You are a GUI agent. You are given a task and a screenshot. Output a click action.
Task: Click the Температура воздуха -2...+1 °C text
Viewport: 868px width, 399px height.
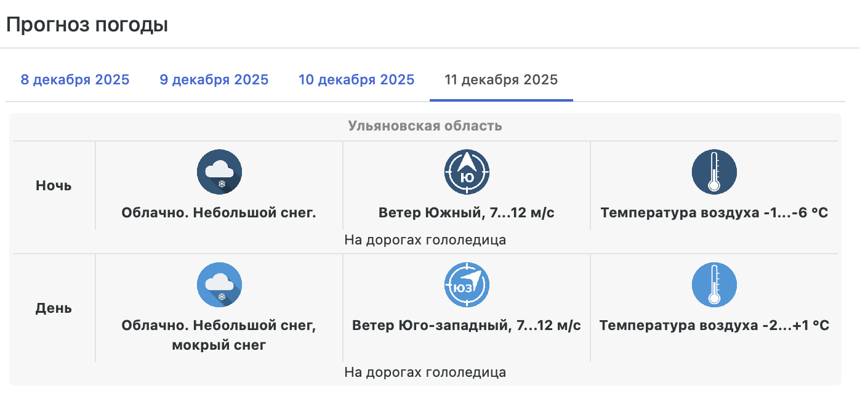[714, 325]
